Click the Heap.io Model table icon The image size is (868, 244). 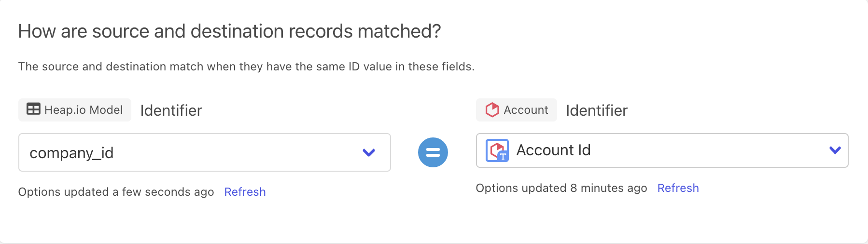pyautogui.click(x=33, y=109)
